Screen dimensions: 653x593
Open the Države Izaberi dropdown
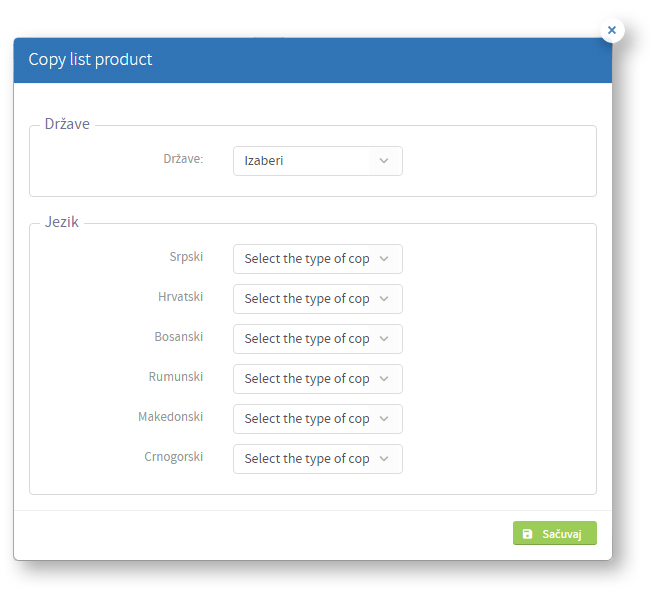(318, 161)
